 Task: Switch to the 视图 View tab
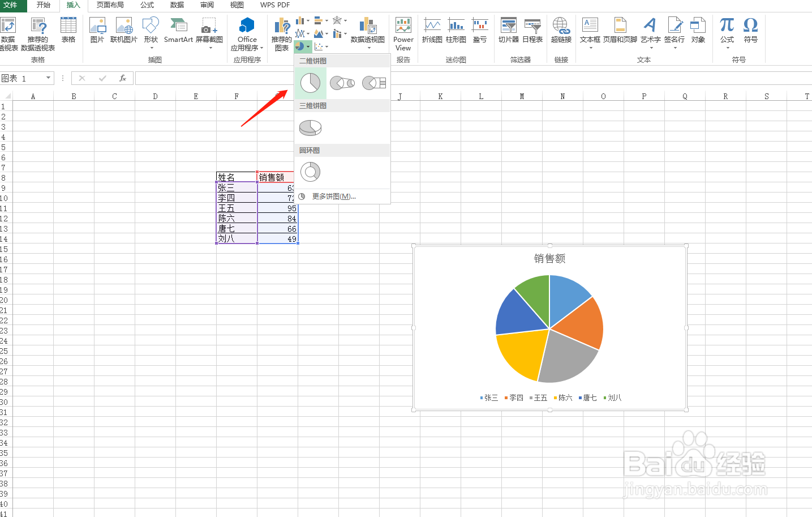point(237,5)
